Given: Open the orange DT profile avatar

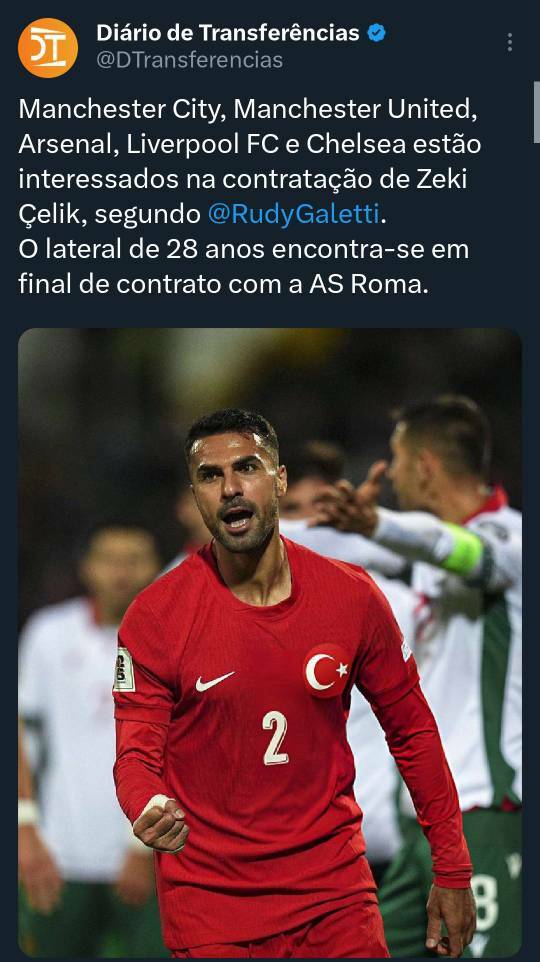Looking at the screenshot, I should pos(48,47).
